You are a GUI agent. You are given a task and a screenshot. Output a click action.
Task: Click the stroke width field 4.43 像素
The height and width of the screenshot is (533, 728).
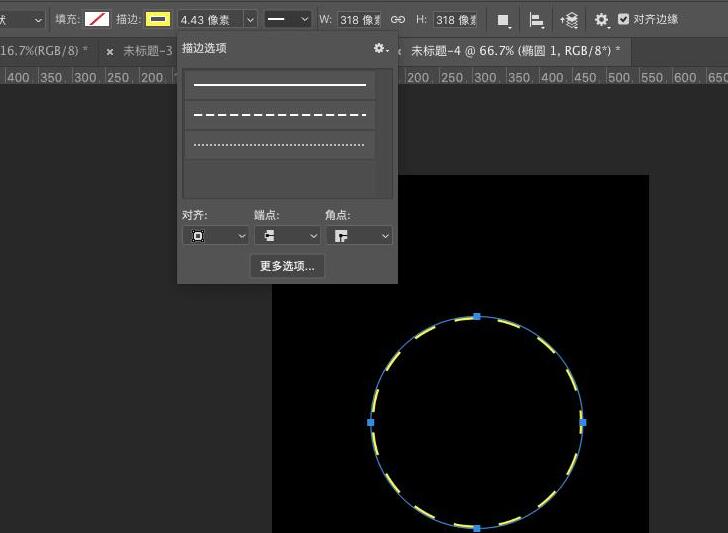pyautogui.click(x=210, y=20)
